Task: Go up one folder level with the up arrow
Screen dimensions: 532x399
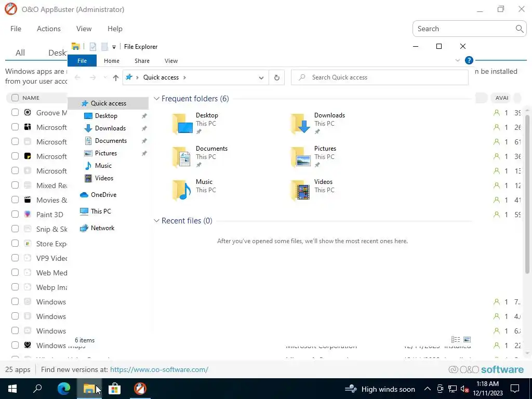Action: [116, 78]
